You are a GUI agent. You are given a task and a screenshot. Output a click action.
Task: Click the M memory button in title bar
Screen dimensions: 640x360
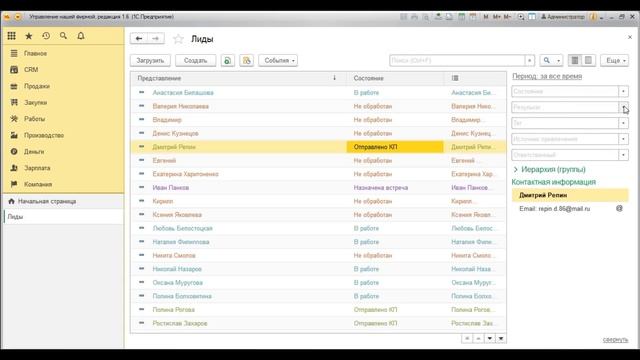[486, 17]
